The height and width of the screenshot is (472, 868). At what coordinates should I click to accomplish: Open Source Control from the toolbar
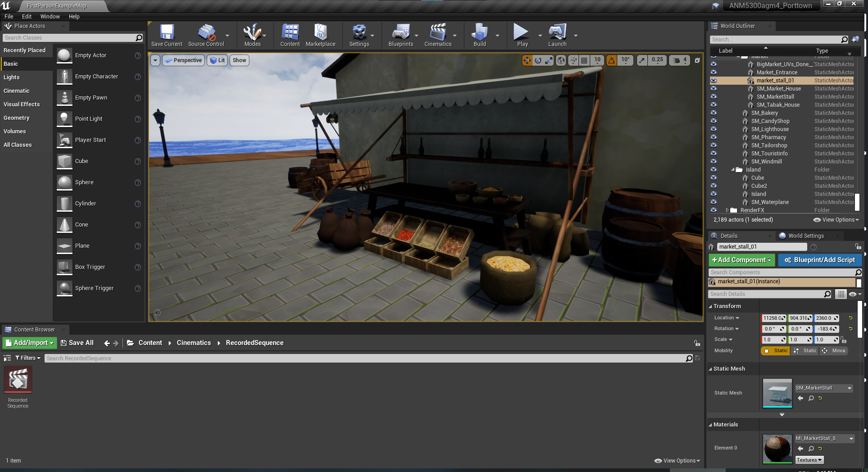tap(206, 35)
